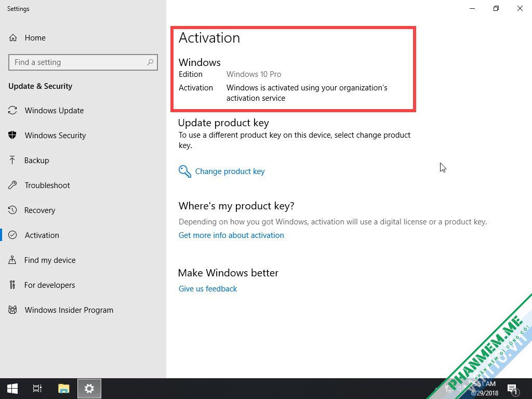532x399 pixels.
Task: Select Activation in the sidebar
Action: [42, 235]
